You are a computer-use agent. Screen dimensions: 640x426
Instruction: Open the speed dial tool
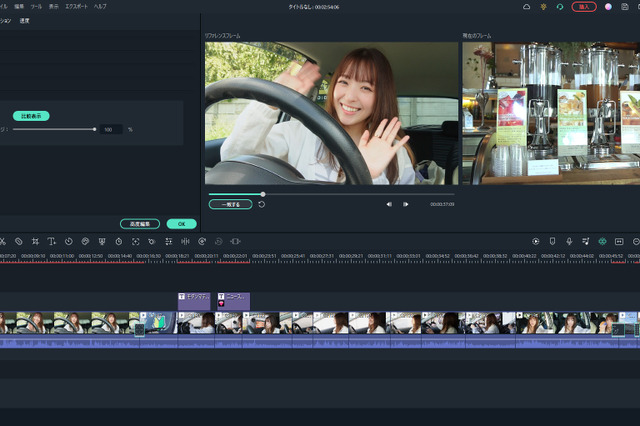(69, 242)
